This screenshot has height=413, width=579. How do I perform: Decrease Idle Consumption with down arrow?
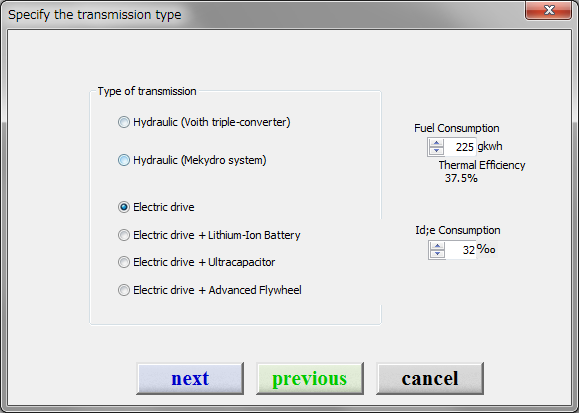(438, 253)
